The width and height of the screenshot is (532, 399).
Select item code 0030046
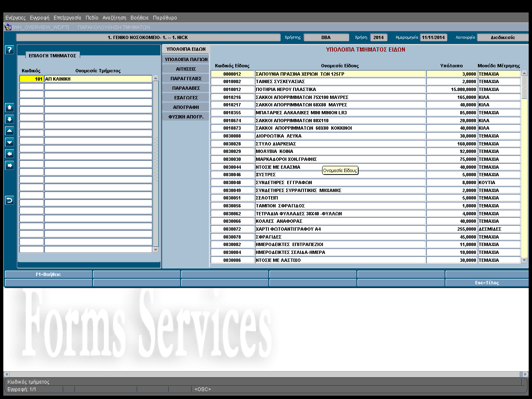pyautogui.click(x=232, y=175)
